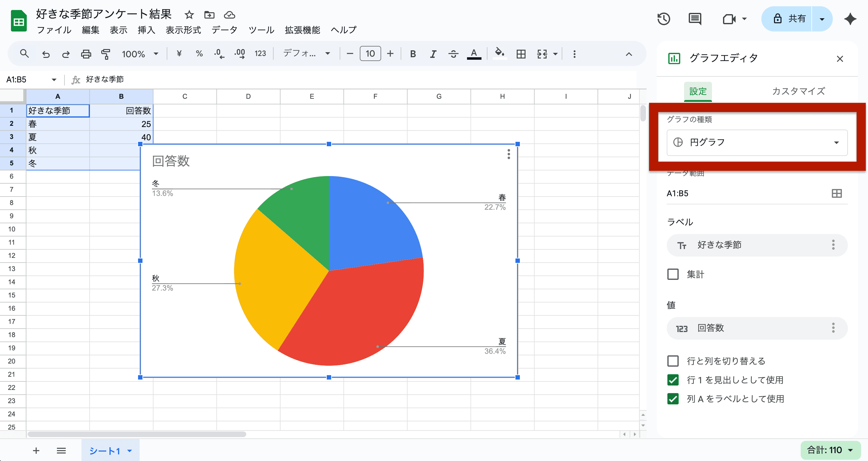Open the 挿入 menu
The image size is (868, 461).
point(146,30)
